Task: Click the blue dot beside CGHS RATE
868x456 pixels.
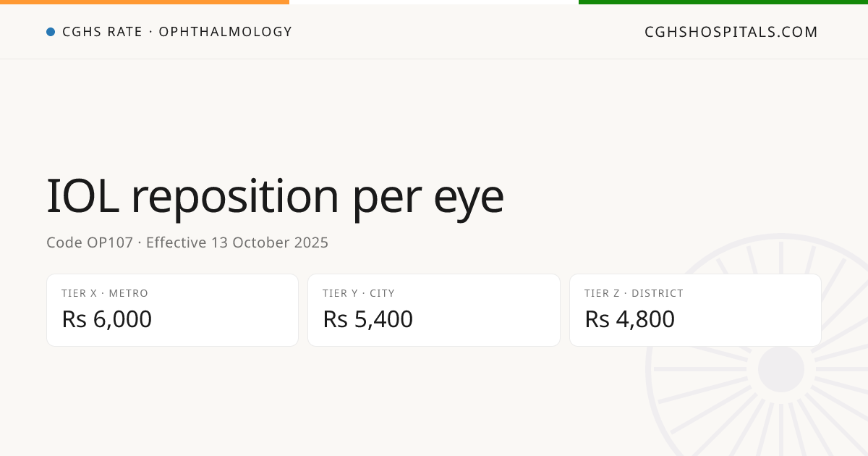Action: click(51, 32)
